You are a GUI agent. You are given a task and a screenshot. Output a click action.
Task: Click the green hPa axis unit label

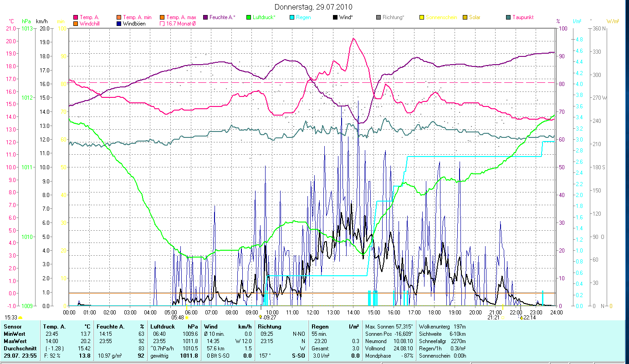point(26,21)
